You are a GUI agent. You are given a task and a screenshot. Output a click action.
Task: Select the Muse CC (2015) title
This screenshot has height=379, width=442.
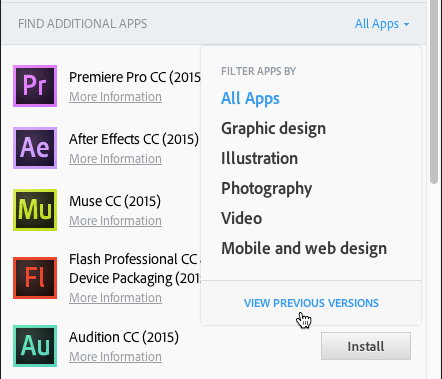[115, 201]
